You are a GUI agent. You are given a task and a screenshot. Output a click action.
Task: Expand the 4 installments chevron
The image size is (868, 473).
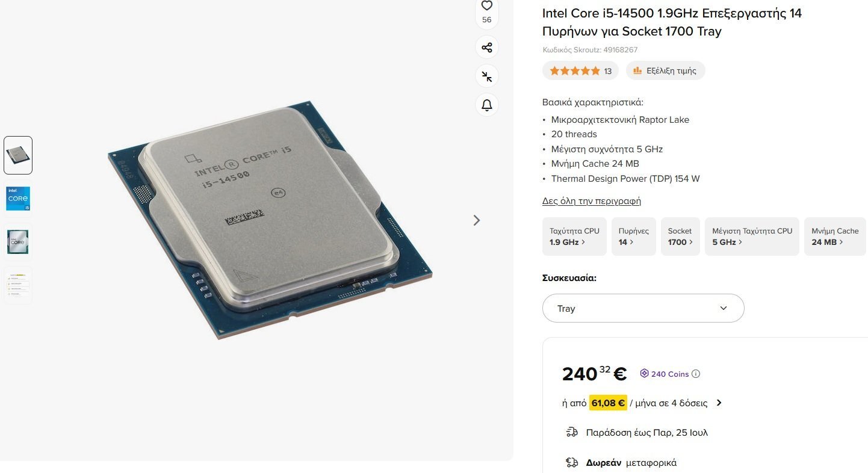point(719,403)
